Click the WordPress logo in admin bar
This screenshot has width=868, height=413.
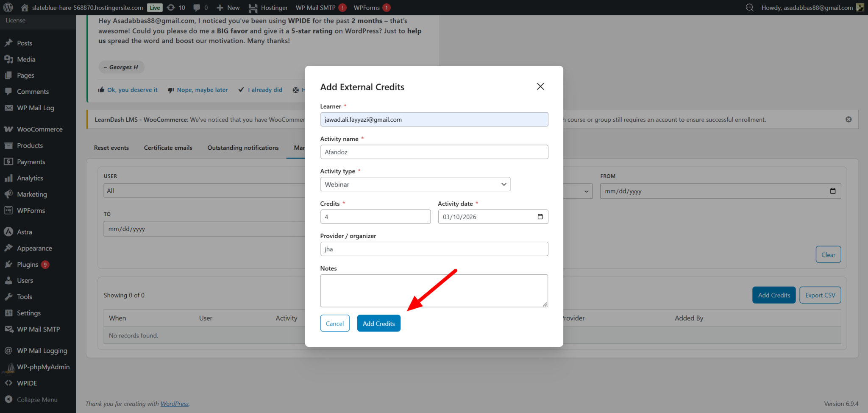pos(8,8)
